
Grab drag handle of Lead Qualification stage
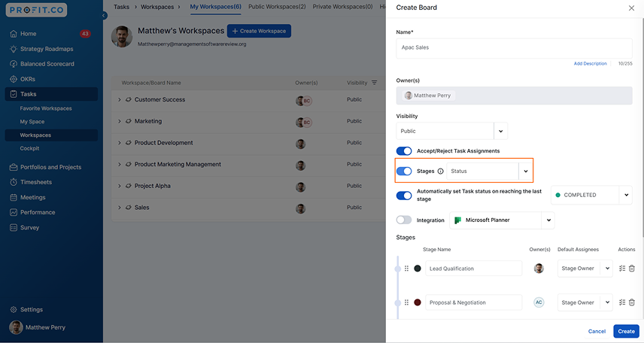(x=406, y=269)
